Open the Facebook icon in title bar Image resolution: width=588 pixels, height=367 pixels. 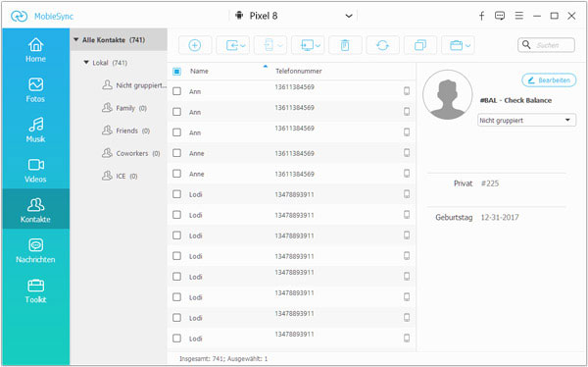[x=482, y=16]
